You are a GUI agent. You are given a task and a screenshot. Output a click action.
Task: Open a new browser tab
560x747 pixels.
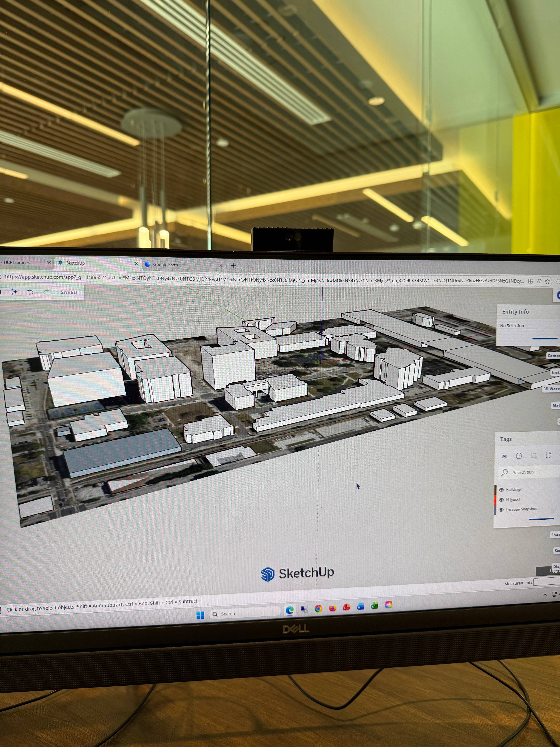coord(233,266)
